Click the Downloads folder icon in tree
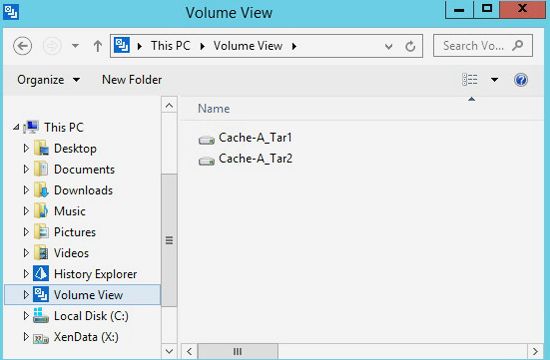 (41, 190)
